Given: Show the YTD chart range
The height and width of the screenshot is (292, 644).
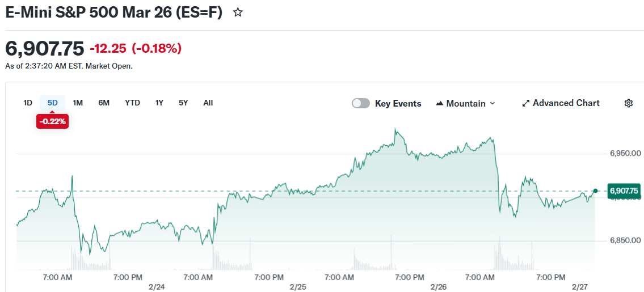Looking at the screenshot, I should (x=132, y=103).
